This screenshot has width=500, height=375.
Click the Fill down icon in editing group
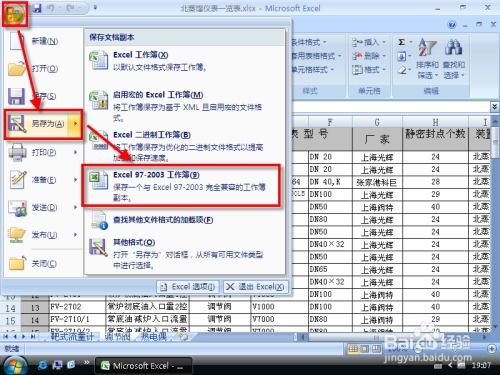tap(402, 56)
